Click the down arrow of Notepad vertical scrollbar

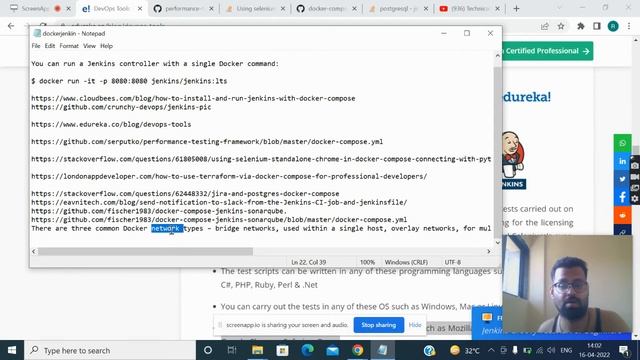click(x=498, y=242)
